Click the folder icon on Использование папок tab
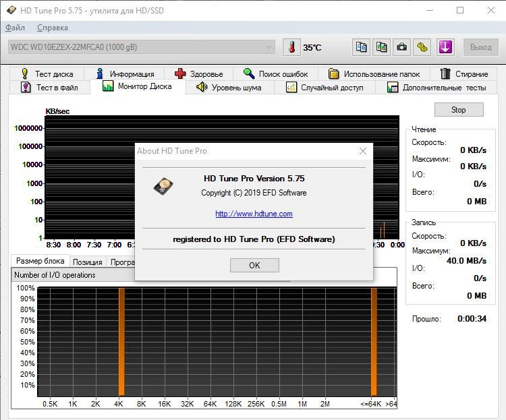 click(x=334, y=73)
